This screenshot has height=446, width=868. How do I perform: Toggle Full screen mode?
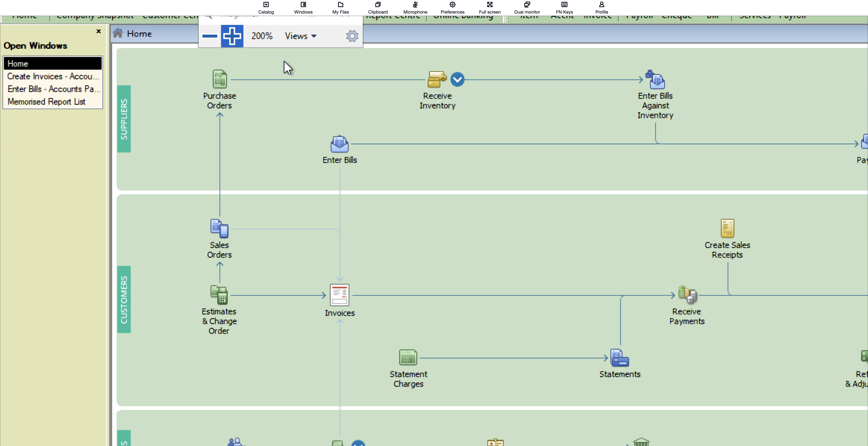tap(490, 7)
